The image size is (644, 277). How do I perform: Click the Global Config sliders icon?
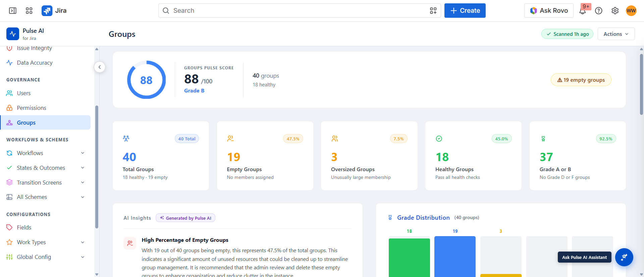point(9,257)
